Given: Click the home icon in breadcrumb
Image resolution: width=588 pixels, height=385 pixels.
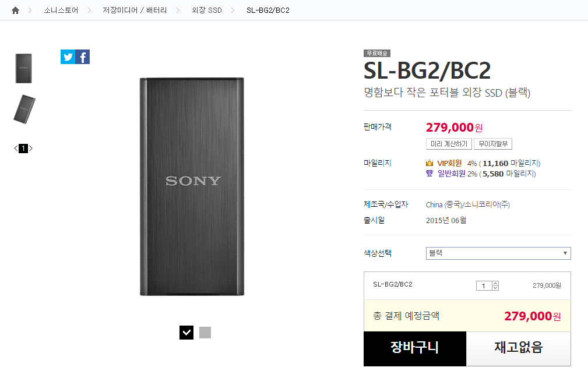Looking at the screenshot, I should coord(16,10).
